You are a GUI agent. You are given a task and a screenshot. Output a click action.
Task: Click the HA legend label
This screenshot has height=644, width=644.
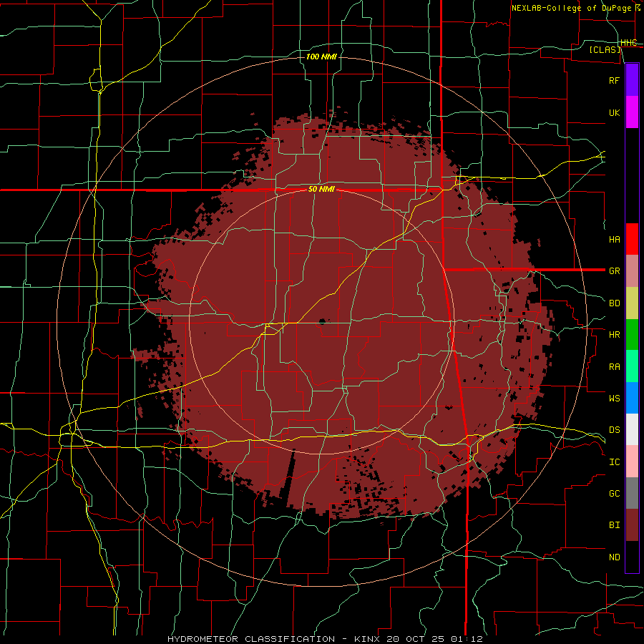pos(614,239)
